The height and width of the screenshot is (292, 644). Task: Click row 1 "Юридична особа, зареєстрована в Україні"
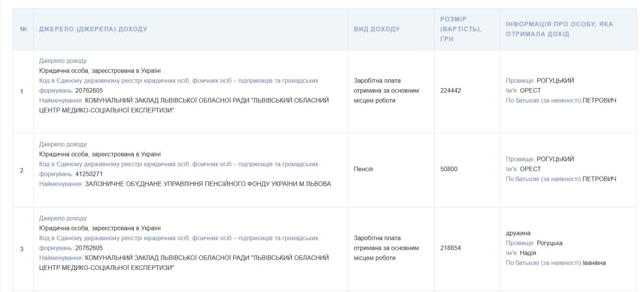tap(100, 70)
